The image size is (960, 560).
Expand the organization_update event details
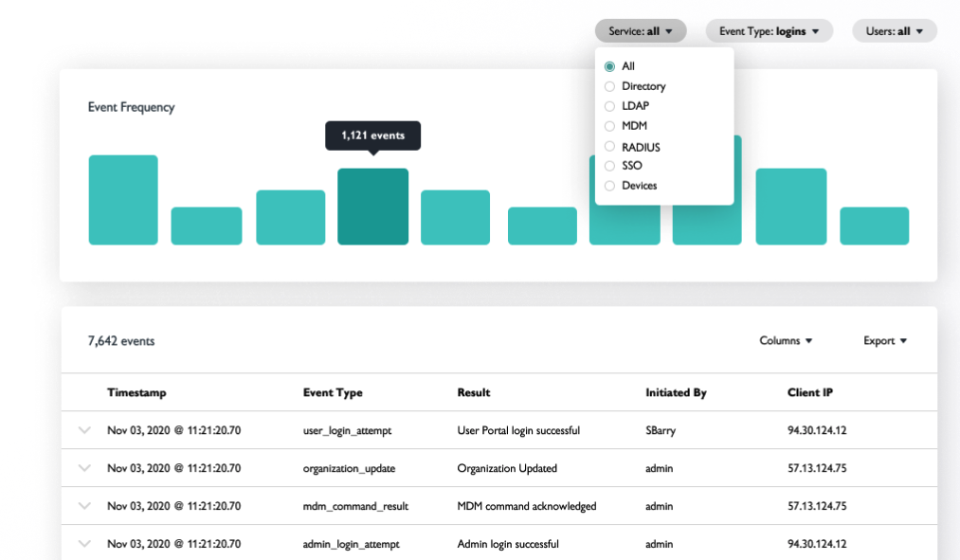[83, 467]
